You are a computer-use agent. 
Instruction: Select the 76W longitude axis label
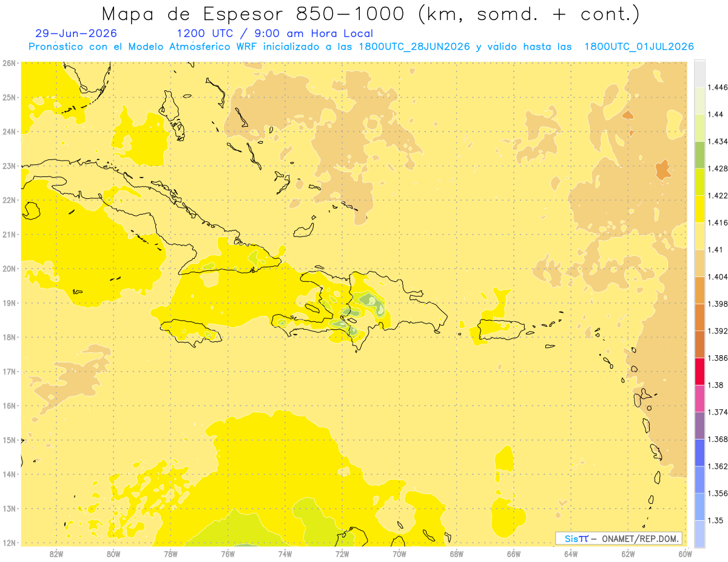click(228, 554)
